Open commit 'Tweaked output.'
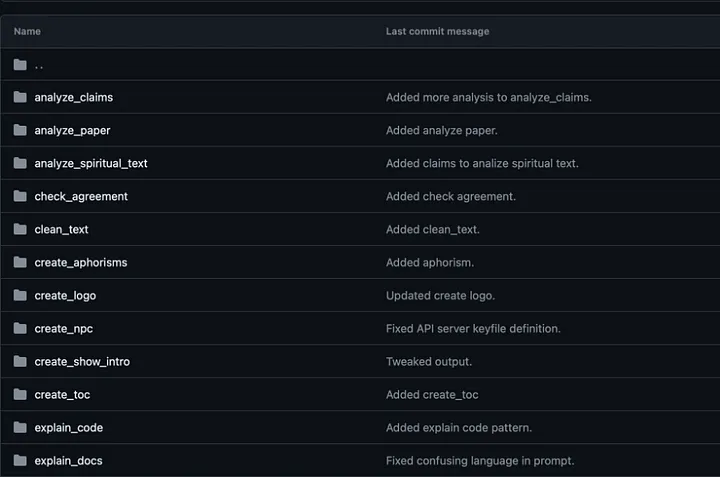This screenshot has height=477, width=720. 429,362
